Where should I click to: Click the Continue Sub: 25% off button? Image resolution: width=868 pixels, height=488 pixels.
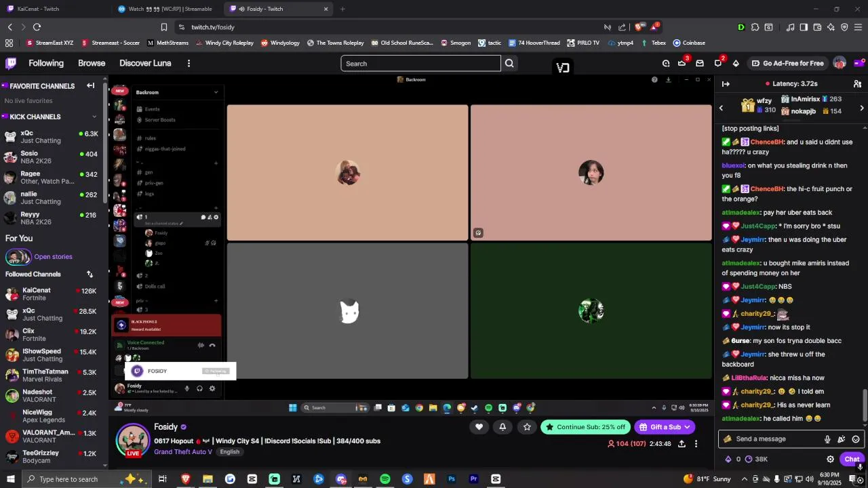pos(585,427)
